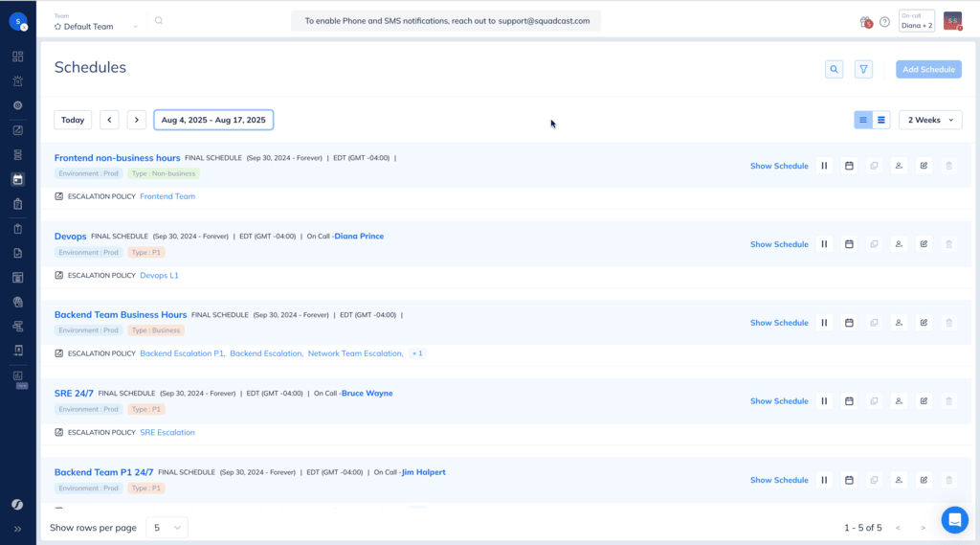The width and height of the screenshot is (980, 545).
Task: Open calendar icon for Devops schedule
Action: click(x=849, y=244)
